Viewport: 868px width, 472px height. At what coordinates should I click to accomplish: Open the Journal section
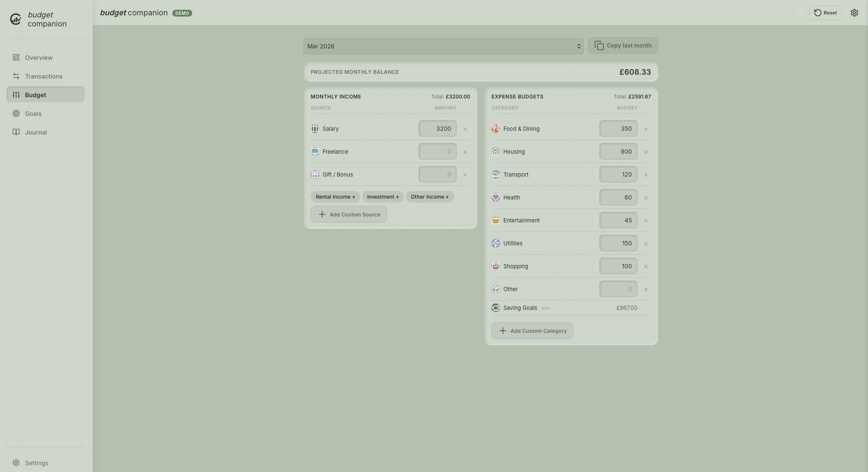click(x=36, y=132)
